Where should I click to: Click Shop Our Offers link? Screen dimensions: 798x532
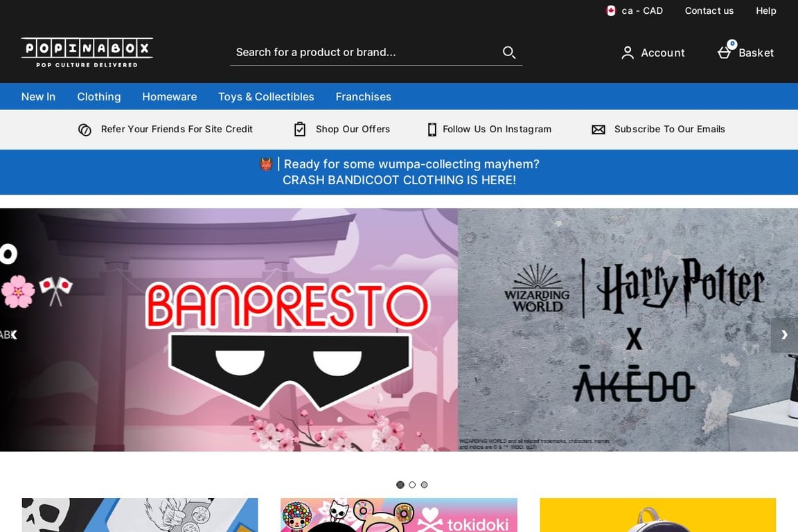(x=353, y=130)
